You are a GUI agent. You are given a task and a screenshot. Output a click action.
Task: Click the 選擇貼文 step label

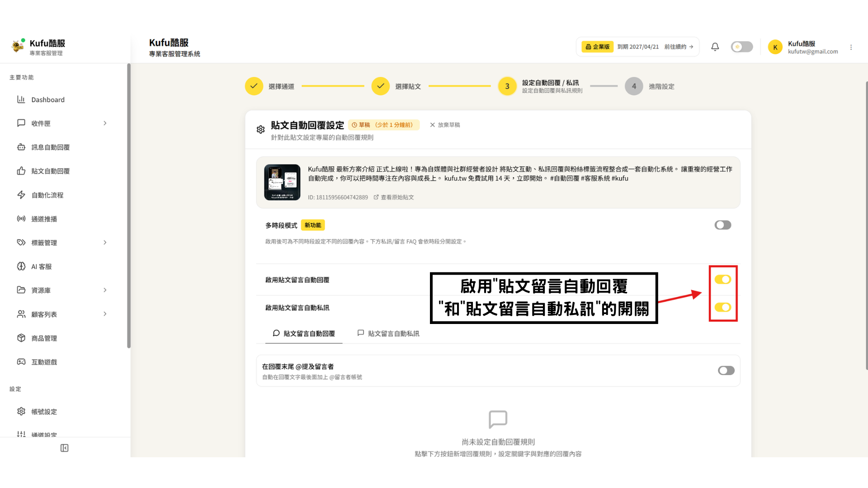408,86
